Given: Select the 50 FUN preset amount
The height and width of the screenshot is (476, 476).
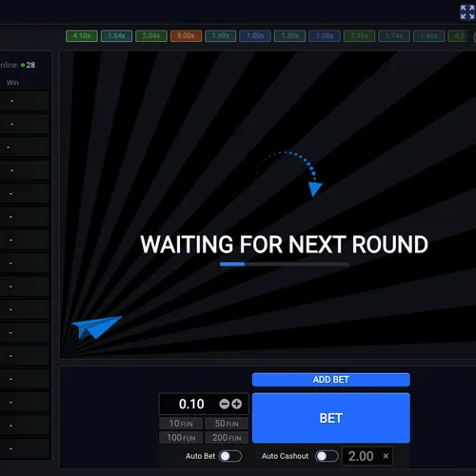Looking at the screenshot, I should click(x=227, y=424).
